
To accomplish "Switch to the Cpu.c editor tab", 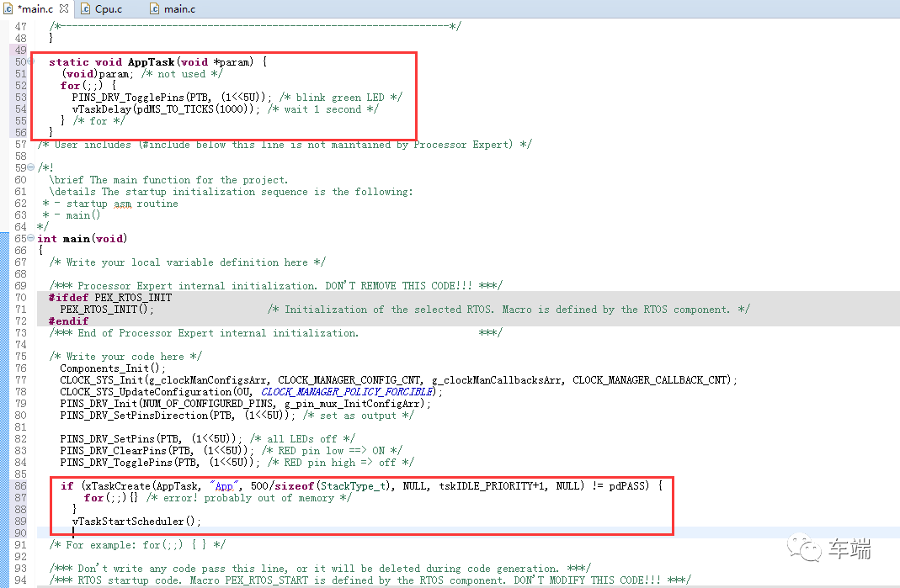I will point(108,8).
